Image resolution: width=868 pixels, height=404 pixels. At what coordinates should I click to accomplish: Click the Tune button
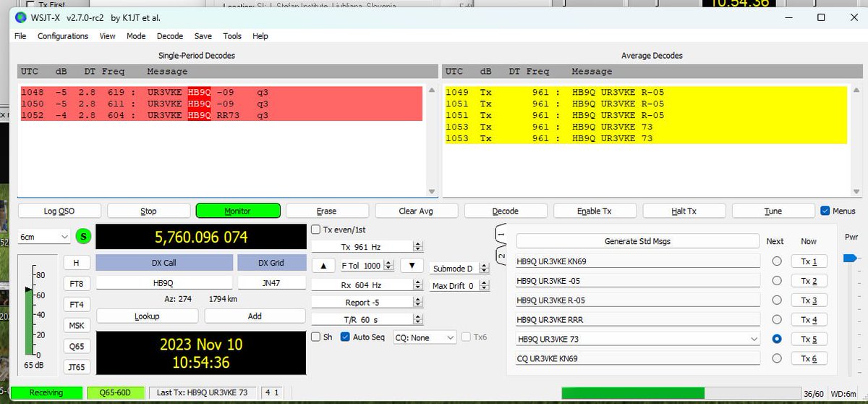773,211
